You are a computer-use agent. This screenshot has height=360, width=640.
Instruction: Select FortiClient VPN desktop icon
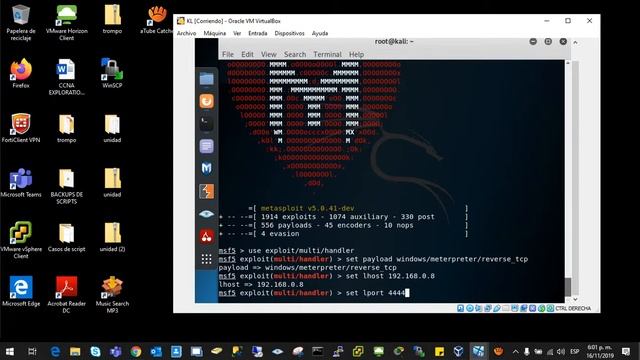pos(21,128)
